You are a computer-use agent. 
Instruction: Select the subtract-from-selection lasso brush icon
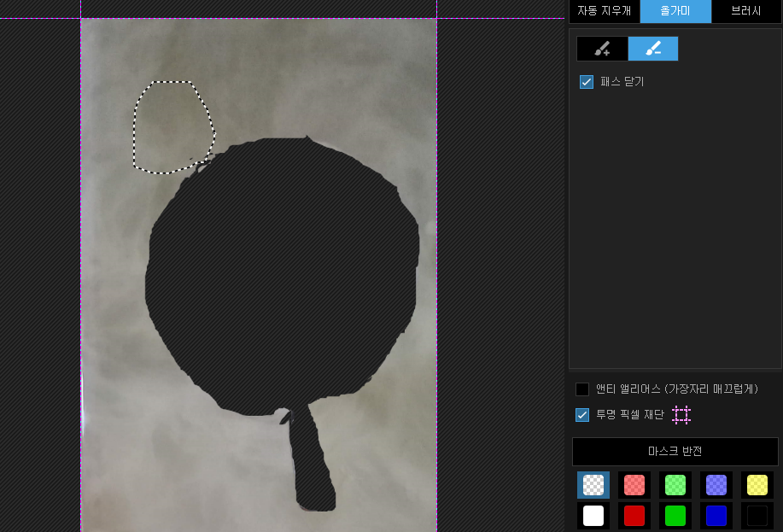[x=653, y=49]
